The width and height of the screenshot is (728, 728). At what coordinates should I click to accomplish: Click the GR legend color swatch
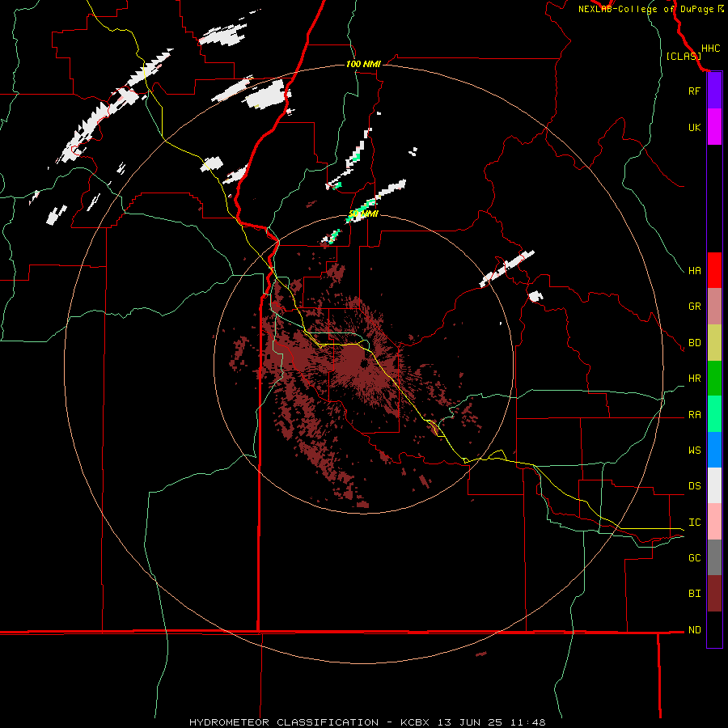click(x=714, y=307)
